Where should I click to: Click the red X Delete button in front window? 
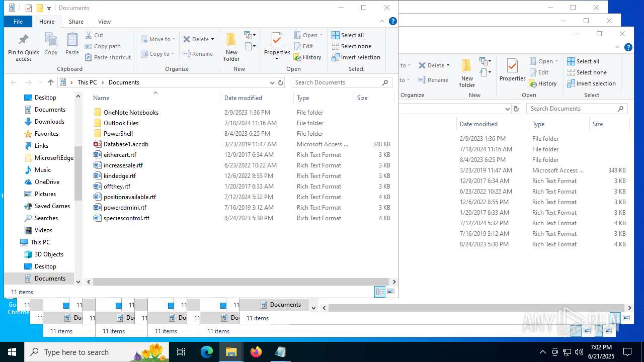click(195, 39)
